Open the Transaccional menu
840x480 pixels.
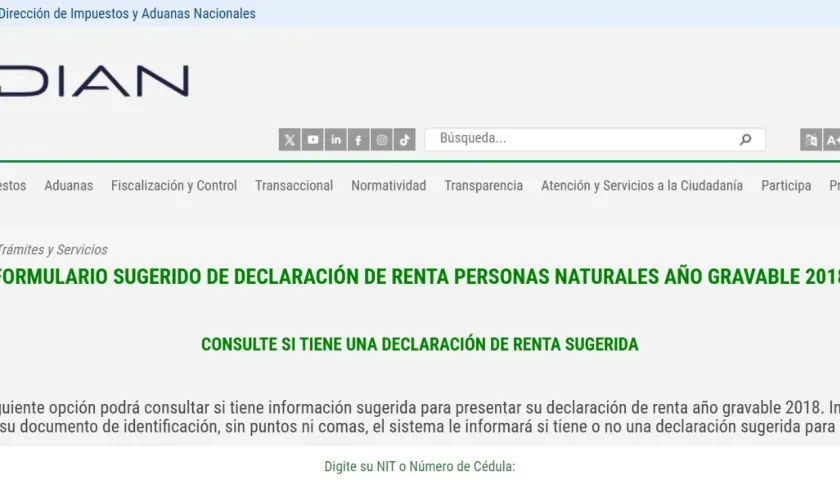[x=294, y=185]
